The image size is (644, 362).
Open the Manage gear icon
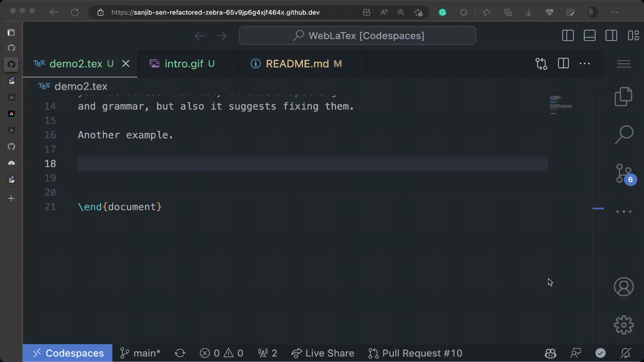tap(623, 324)
